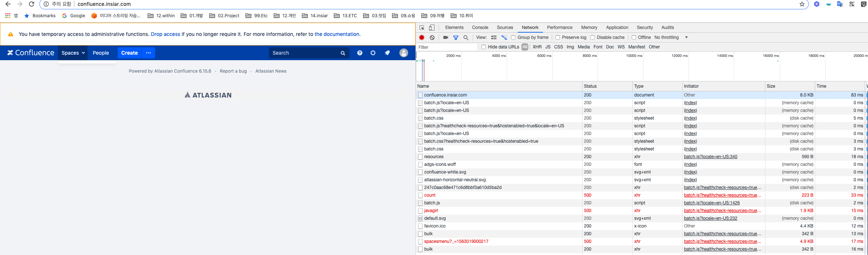
Task: Check Hide data URLs
Action: [484, 47]
